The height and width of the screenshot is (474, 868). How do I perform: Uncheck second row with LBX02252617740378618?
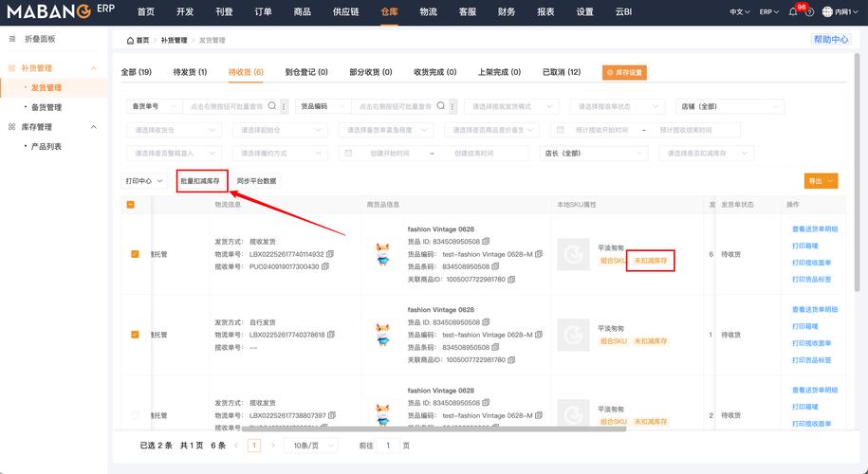point(135,334)
